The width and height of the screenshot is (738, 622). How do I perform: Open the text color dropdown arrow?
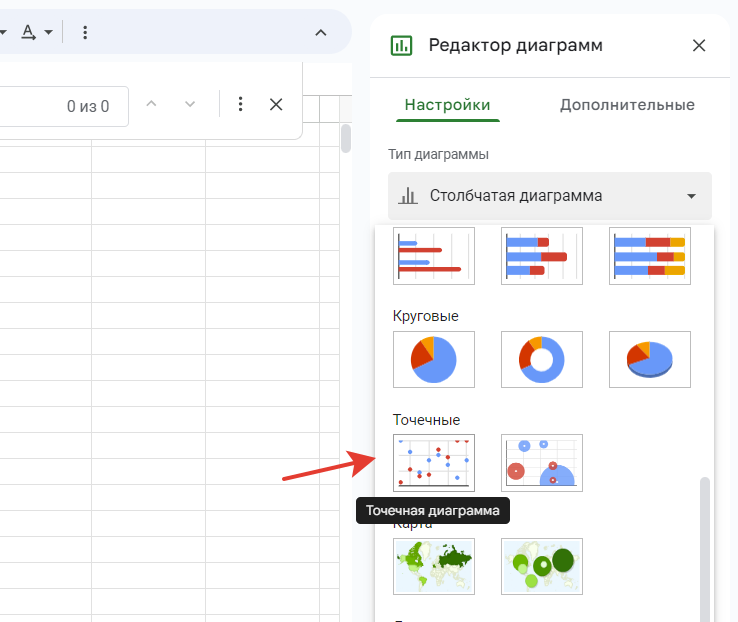tap(48, 32)
